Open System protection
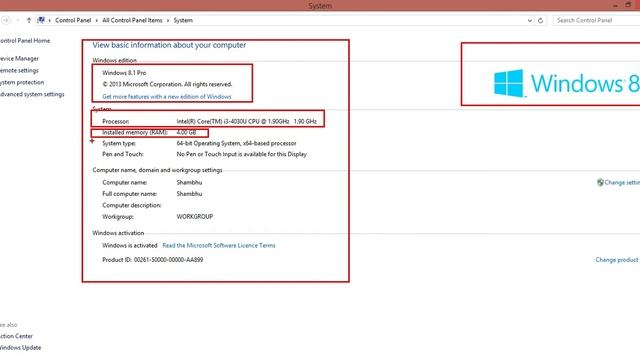Image resolution: width=640 pixels, height=360 pixels. coord(22,82)
